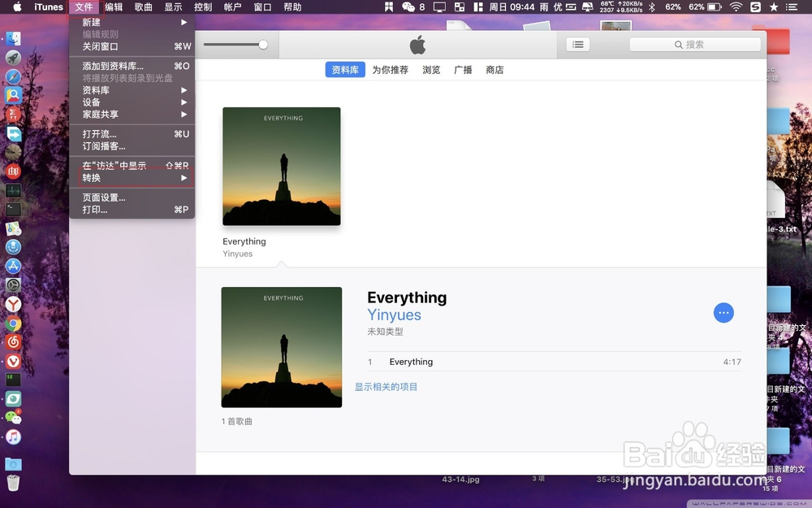The image size is (812, 508).
Task: Open Finder from the Dock
Action: point(14,38)
